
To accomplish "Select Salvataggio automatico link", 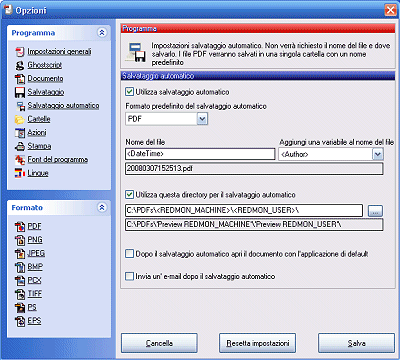I will (x=63, y=106).
